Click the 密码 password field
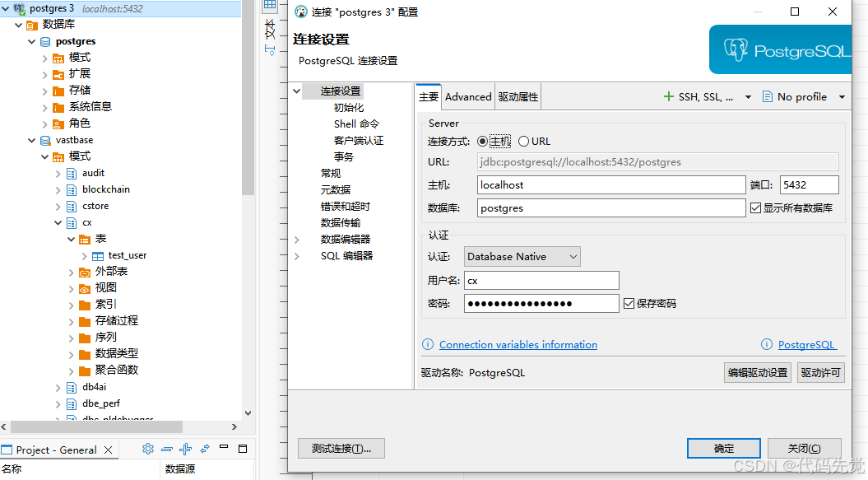868x480 pixels. click(x=541, y=304)
